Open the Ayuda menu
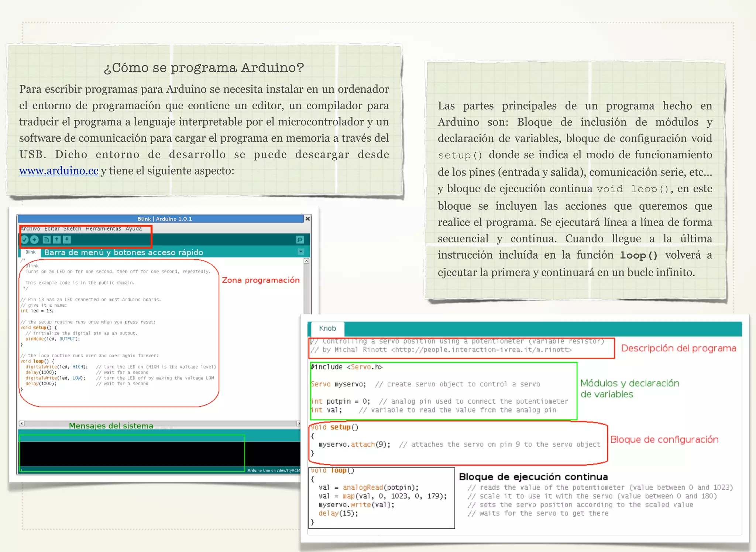The width and height of the screenshot is (756, 552). pos(134,229)
